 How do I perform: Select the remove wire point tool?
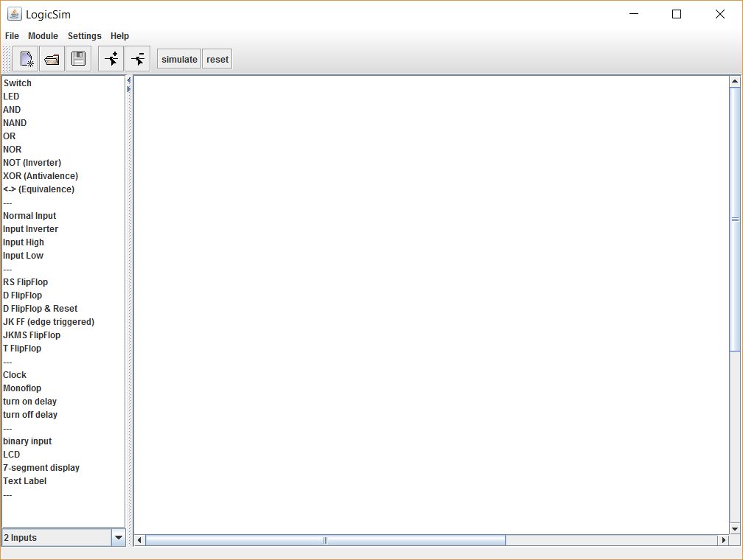pyautogui.click(x=137, y=59)
